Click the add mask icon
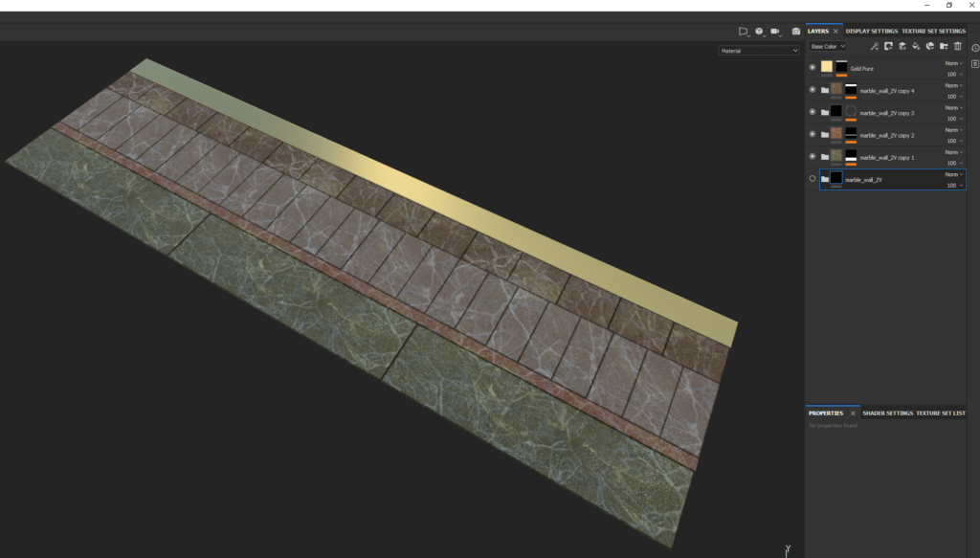The image size is (980, 558). [888, 46]
